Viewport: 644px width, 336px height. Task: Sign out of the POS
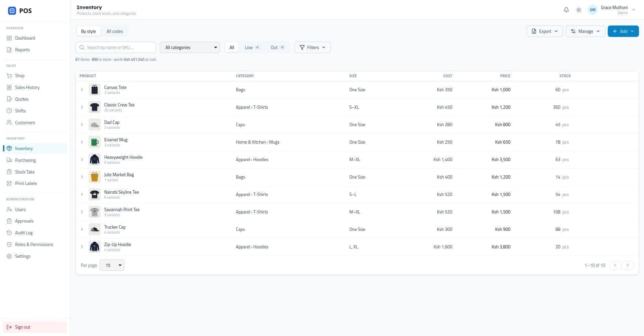[x=35, y=327]
